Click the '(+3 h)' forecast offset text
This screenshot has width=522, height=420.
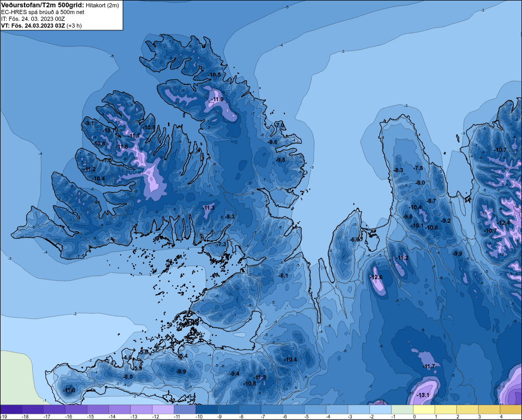tap(74, 26)
